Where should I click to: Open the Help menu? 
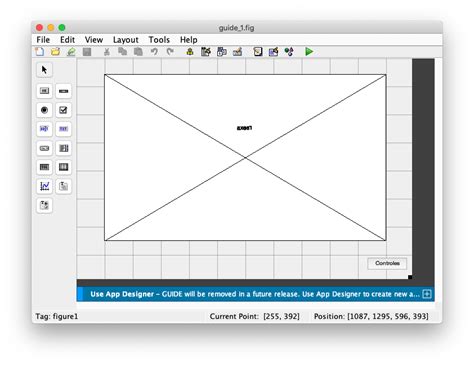pos(189,40)
